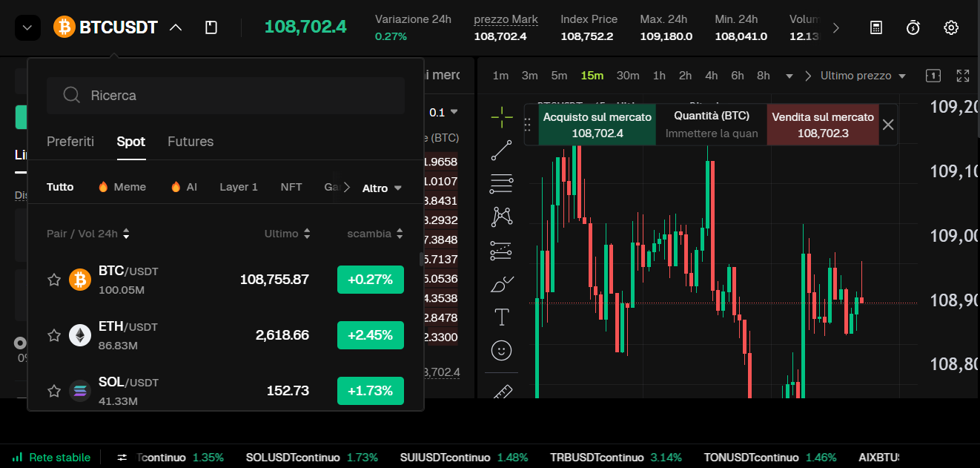Close the quick market order bar
Screen dimensions: 980x468
888,125
